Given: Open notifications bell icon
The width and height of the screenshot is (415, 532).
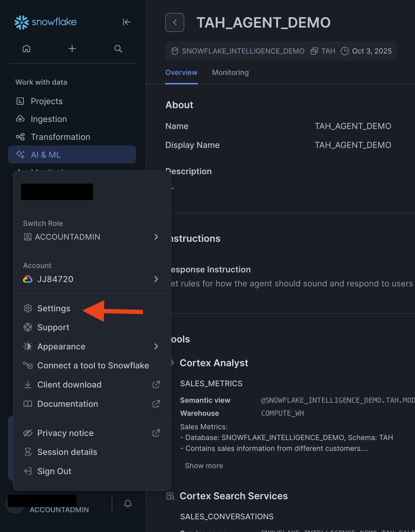Looking at the screenshot, I should [128, 504].
